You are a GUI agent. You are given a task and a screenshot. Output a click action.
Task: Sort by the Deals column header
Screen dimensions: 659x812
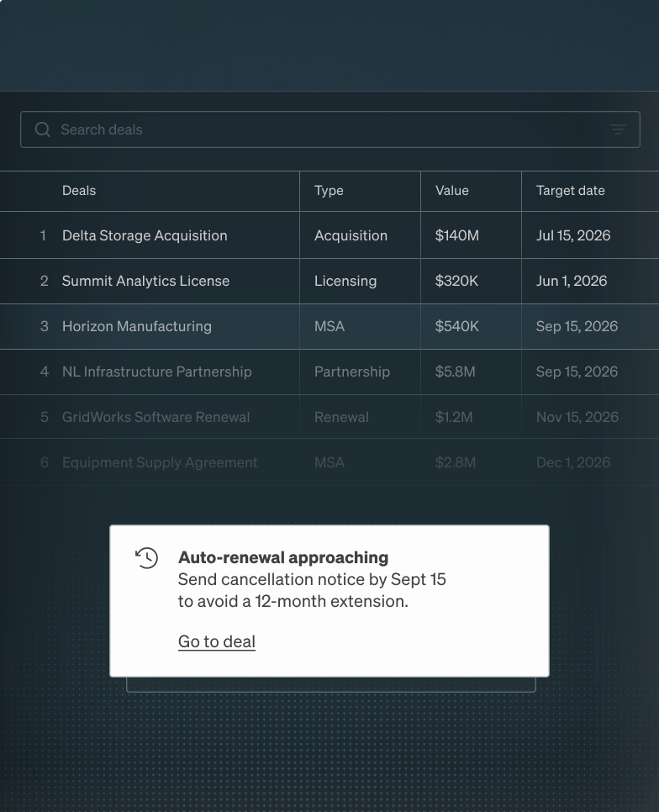[x=79, y=191]
